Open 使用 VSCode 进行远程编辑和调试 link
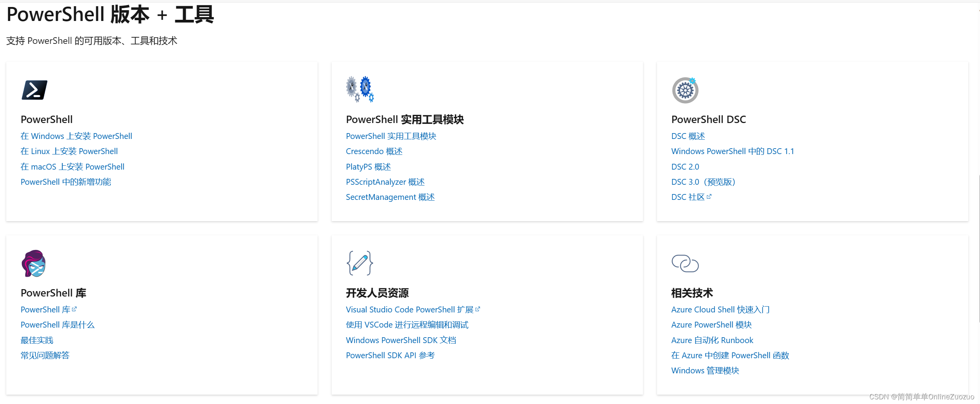This screenshot has height=404, width=980. 407,325
